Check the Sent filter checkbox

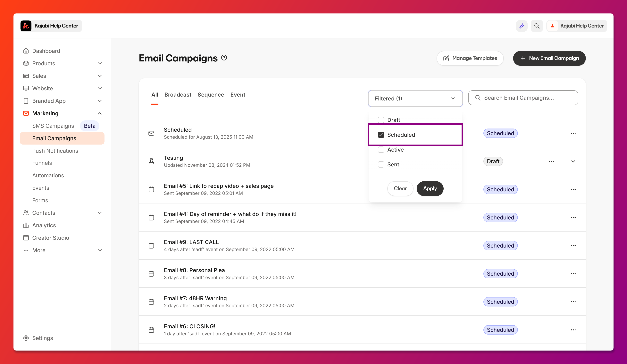pyautogui.click(x=381, y=164)
